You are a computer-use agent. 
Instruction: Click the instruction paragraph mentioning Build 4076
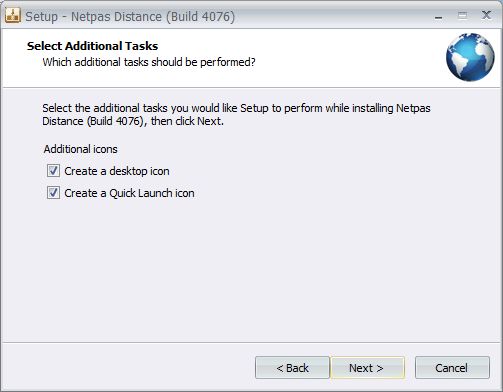[x=236, y=115]
